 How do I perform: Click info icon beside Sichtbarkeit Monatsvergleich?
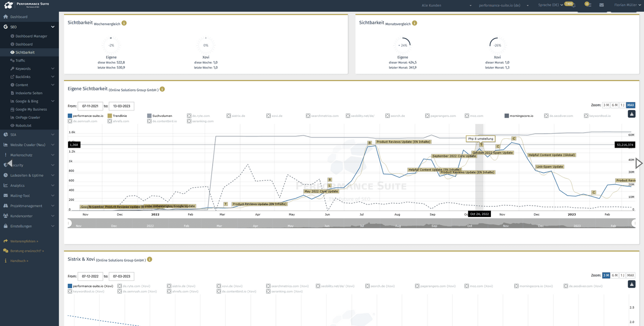415,23
